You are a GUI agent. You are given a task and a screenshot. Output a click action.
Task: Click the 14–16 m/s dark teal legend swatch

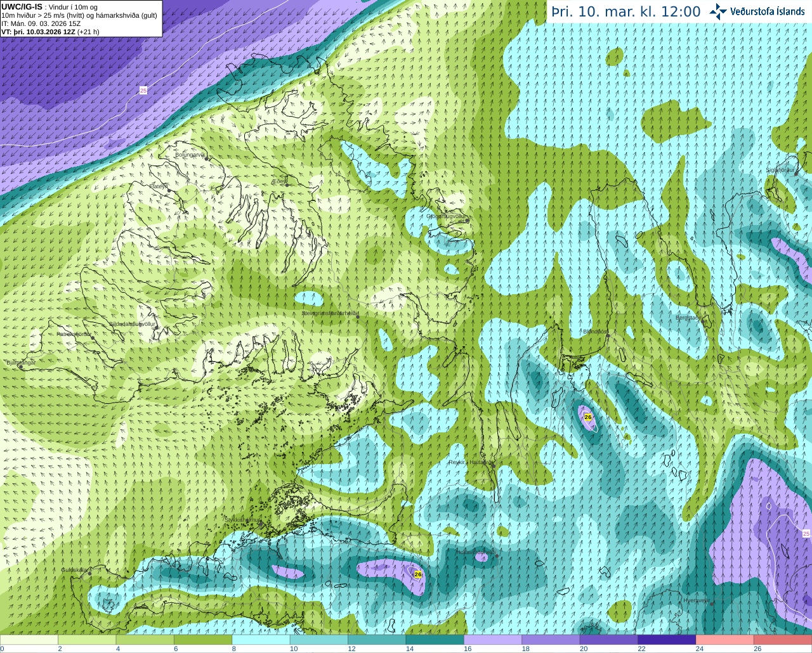tap(435, 640)
